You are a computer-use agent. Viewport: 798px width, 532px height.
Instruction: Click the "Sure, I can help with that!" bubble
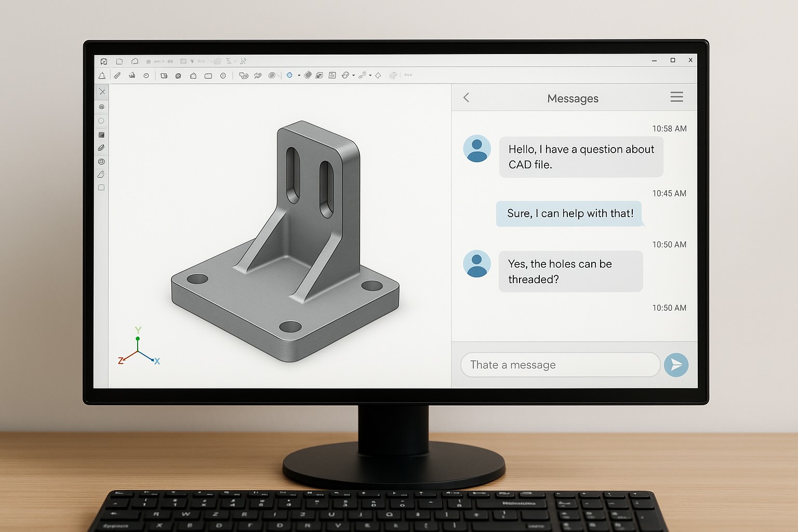[x=569, y=214]
